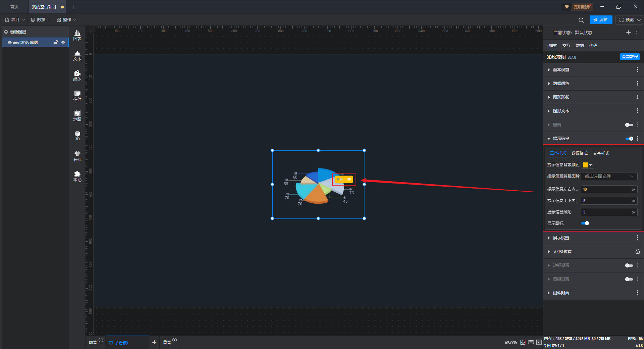Click the search magnifier icon in the toolbar
Viewport: 644px width, 349px height.
coord(581,20)
